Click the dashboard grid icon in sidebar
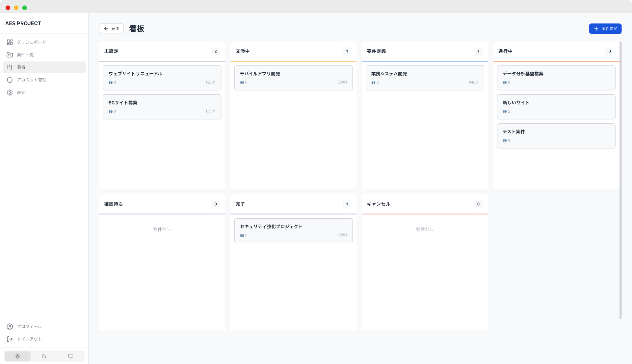 click(x=10, y=42)
